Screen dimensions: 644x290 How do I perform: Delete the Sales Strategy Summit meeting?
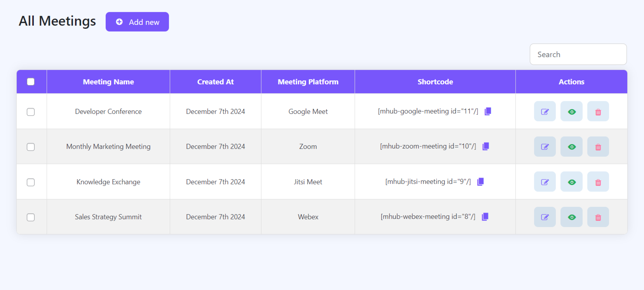598,217
